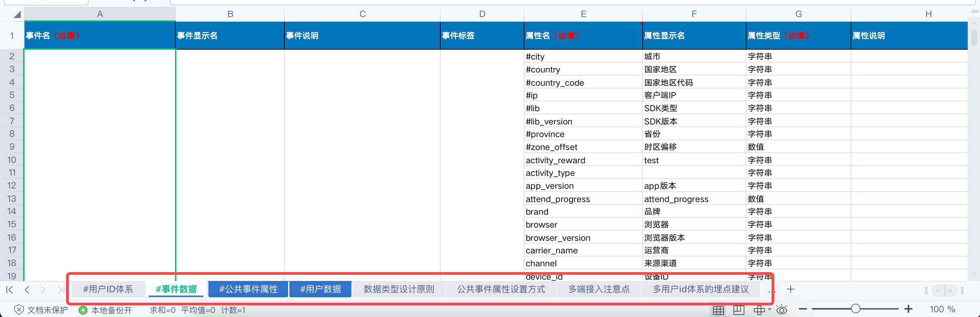Open the 公共事件属性设置方式 sheet
Screen dimensions: 980x317
point(501,289)
